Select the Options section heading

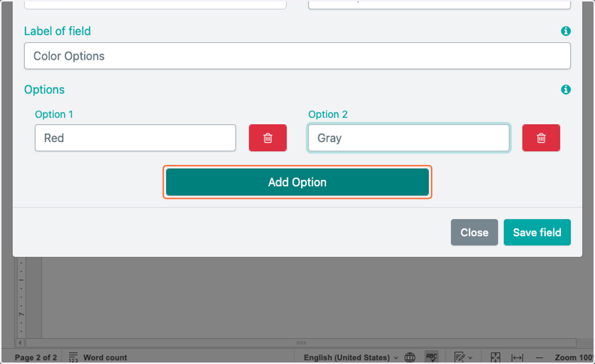tap(44, 90)
